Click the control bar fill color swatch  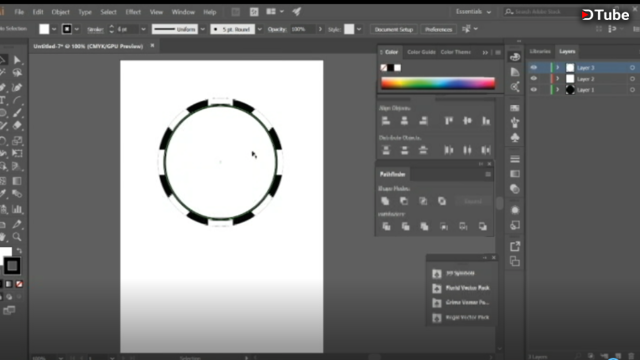(44, 29)
